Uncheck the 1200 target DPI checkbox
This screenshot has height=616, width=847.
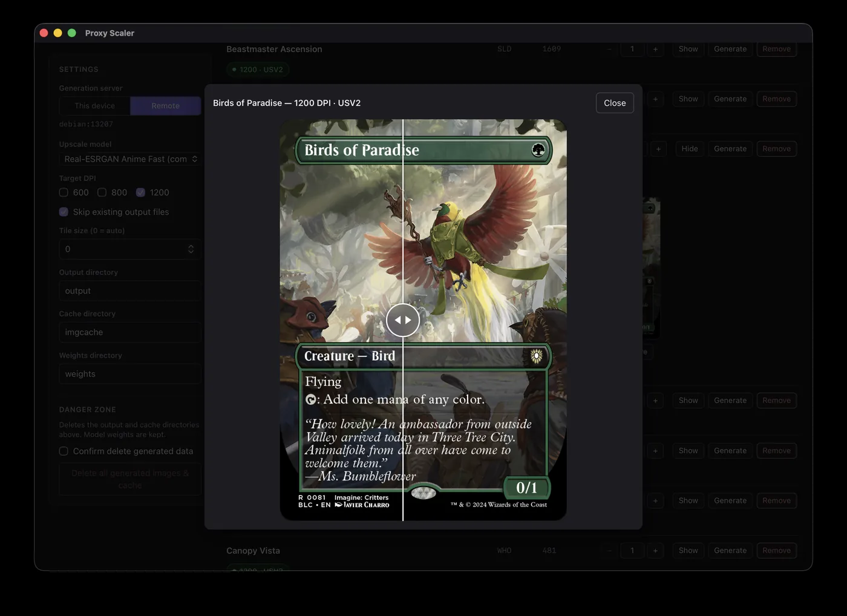tap(140, 192)
